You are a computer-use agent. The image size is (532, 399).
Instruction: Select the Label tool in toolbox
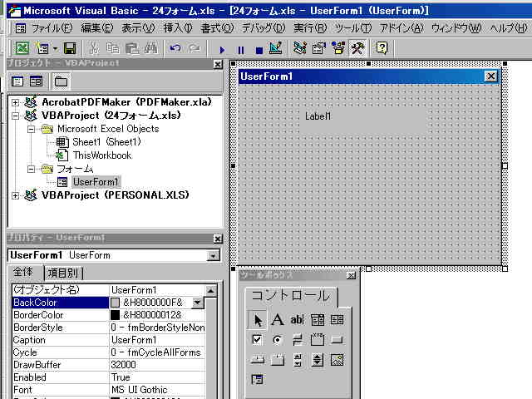pyautogui.click(x=278, y=319)
